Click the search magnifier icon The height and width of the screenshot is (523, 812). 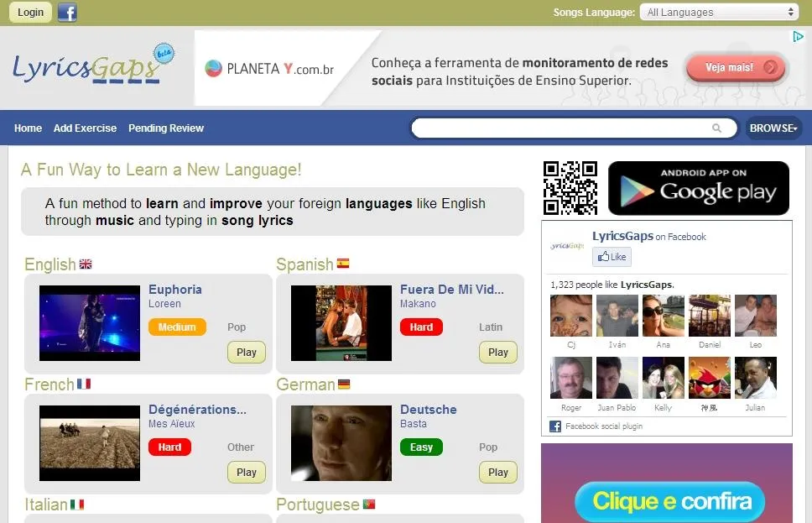(x=716, y=128)
